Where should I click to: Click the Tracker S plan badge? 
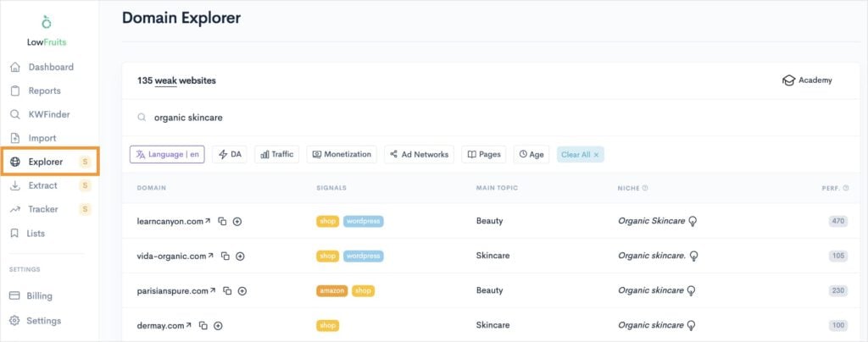pyautogui.click(x=85, y=209)
